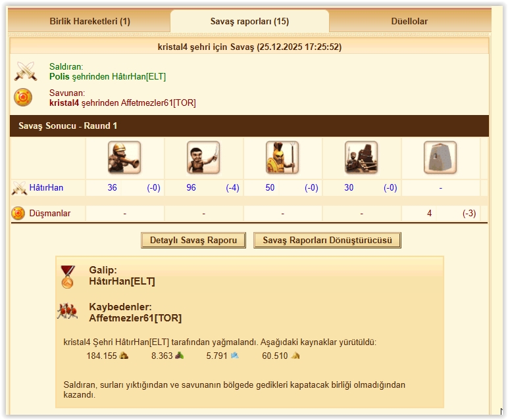This screenshot has width=508, height=420.
Task: Click the building material icon beside 184.155
Action: point(124,356)
